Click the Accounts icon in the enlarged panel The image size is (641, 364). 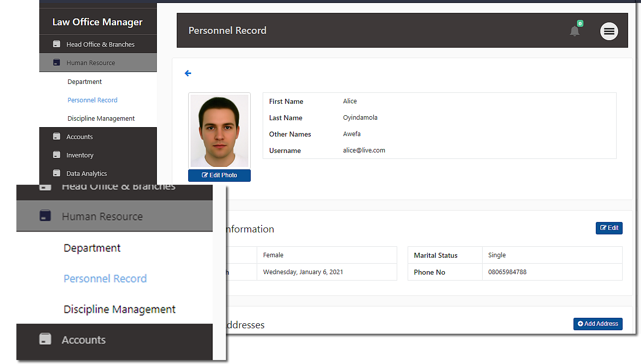coord(45,339)
